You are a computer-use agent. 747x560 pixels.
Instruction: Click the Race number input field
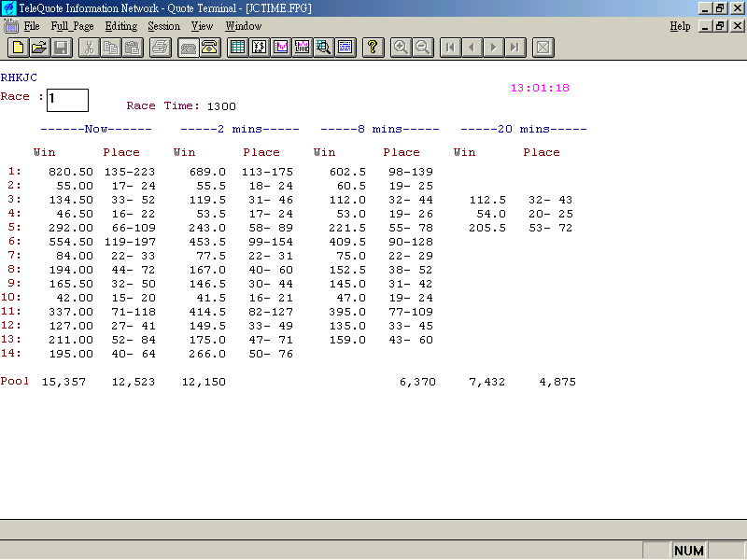[67, 100]
